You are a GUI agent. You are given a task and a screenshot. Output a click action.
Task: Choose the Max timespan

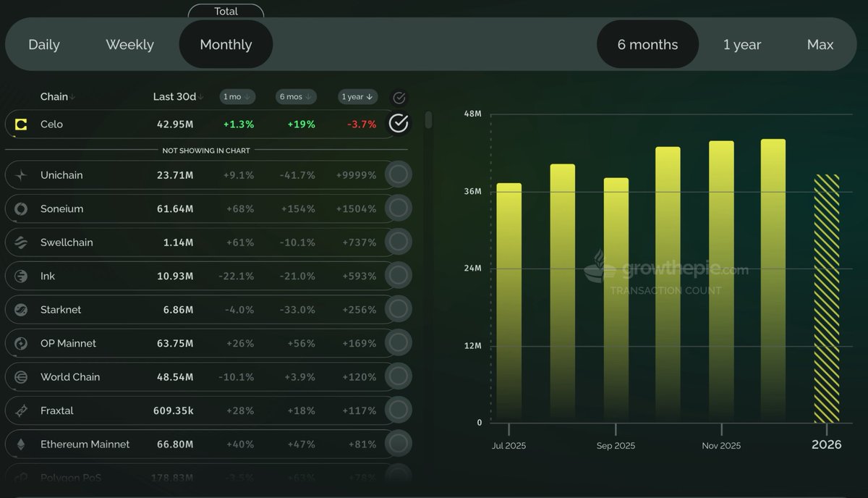820,45
